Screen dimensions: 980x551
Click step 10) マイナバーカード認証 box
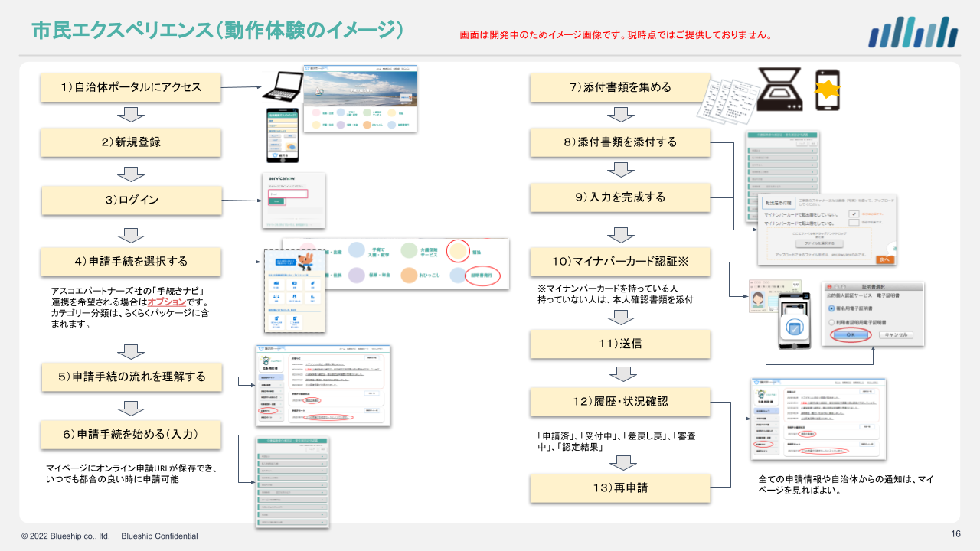click(620, 262)
